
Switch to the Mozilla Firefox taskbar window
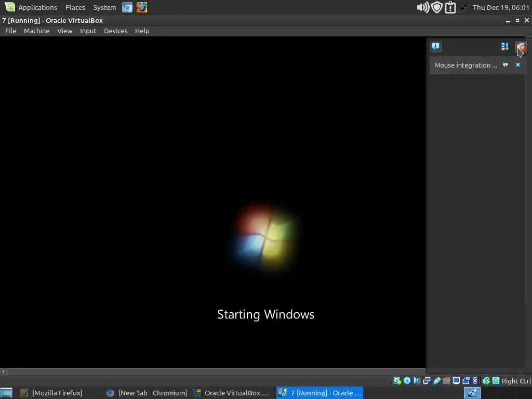point(51,393)
